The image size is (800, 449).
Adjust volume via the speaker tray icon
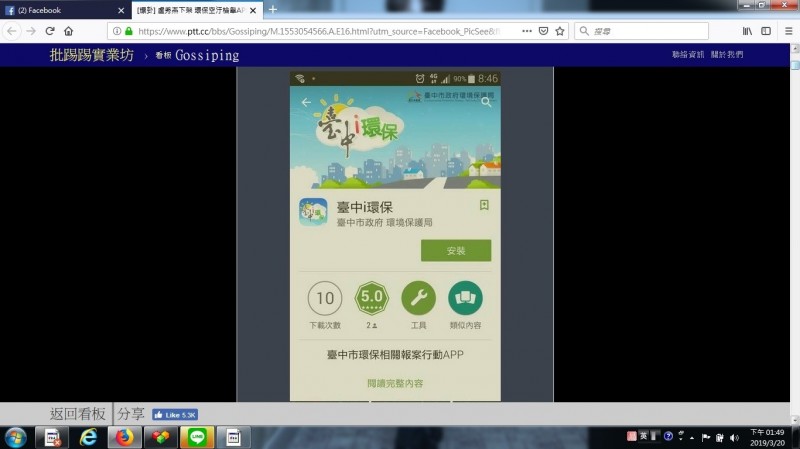tap(735, 437)
